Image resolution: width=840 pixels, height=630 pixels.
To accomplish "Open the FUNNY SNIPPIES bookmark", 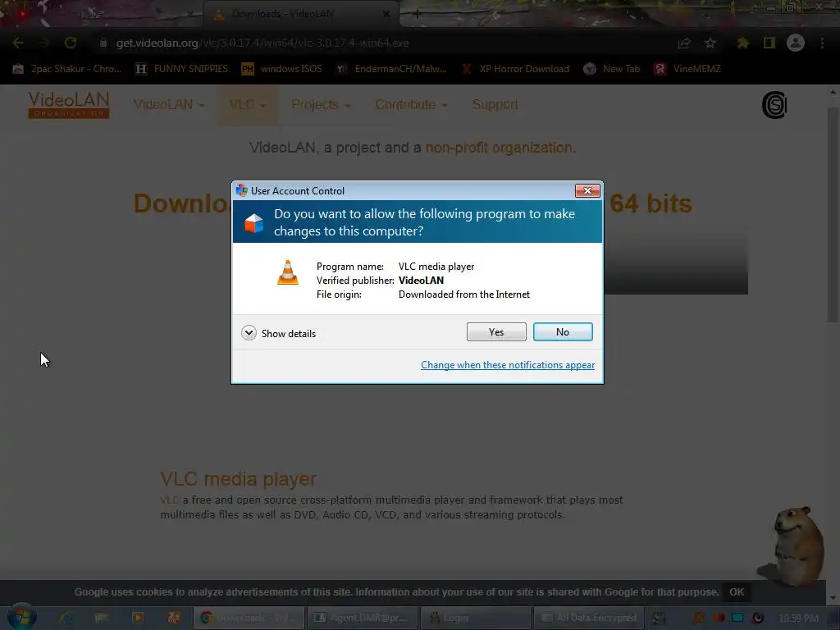I will [x=181, y=69].
